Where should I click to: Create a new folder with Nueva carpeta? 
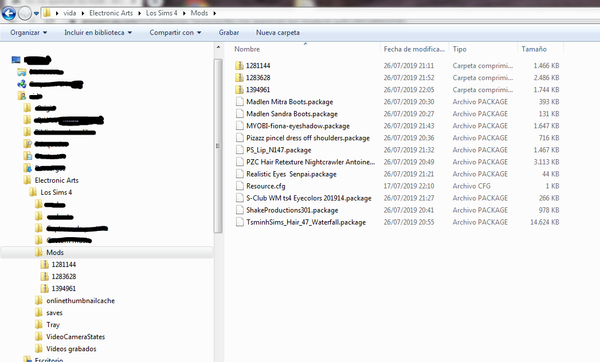(x=278, y=33)
